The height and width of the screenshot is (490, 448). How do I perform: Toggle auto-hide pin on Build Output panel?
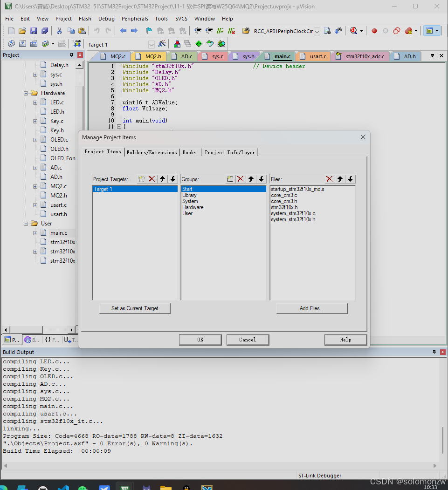point(434,352)
